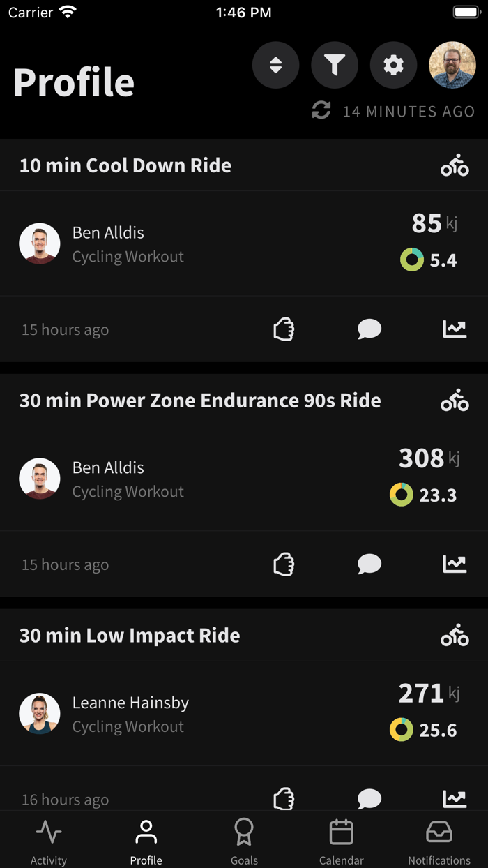Tap the 5.4 effort score ring
The height and width of the screenshot is (868, 488).
(x=412, y=260)
